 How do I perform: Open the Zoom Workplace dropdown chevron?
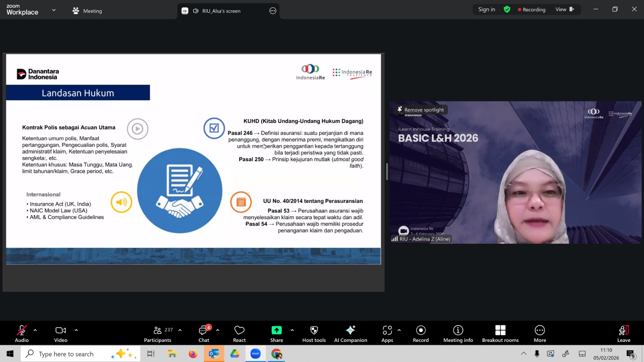54,10
